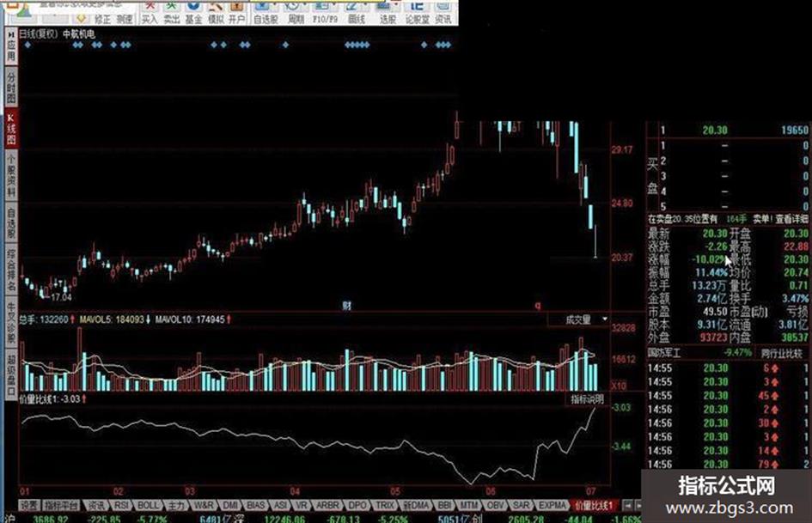
Task: Open the 个股资料 sidebar tab
Action: click(11, 175)
